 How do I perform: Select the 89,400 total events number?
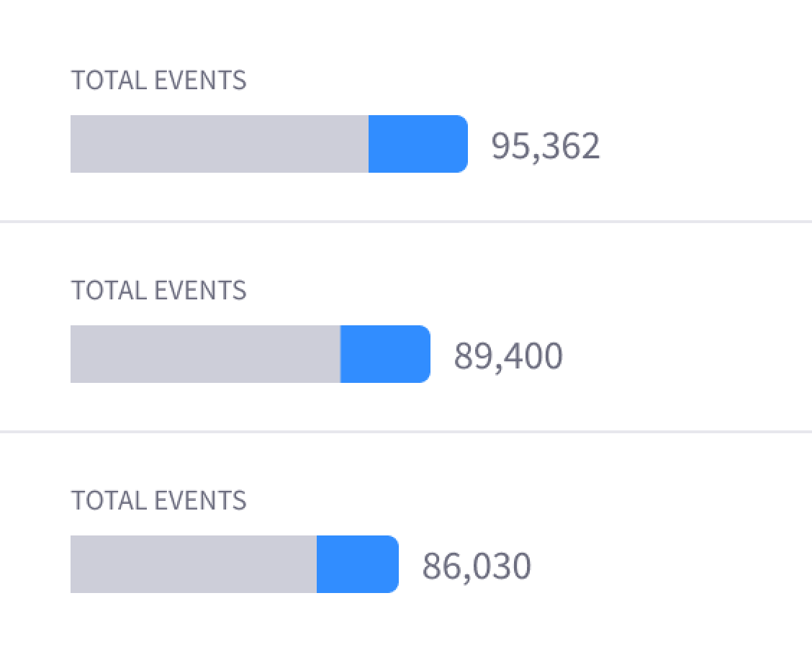tap(508, 356)
